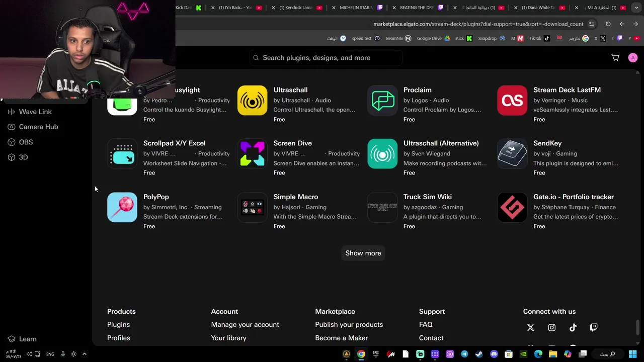Open the Truck Sim Wiki icon
The width and height of the screenshot is (644, 362).
[382, 207]
